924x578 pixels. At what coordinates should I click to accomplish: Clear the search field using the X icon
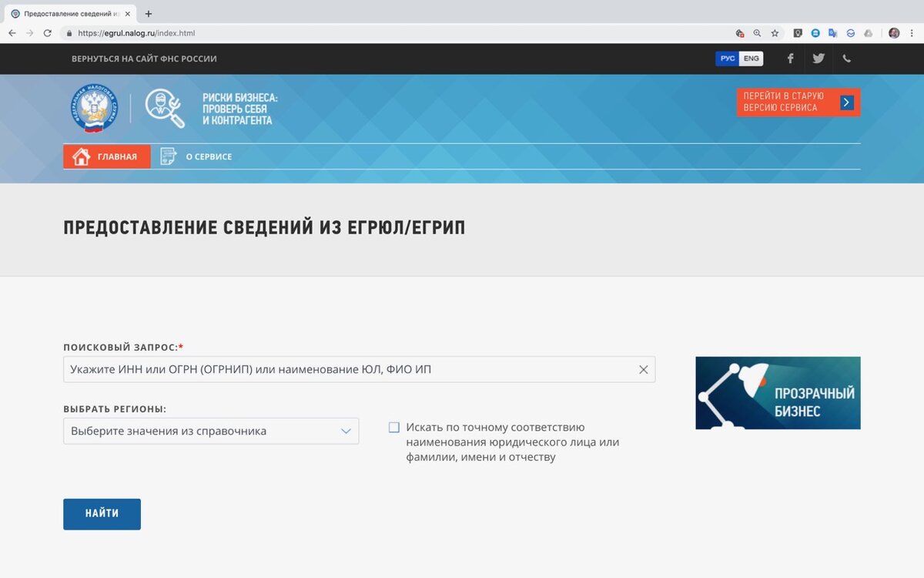[644, 369]
